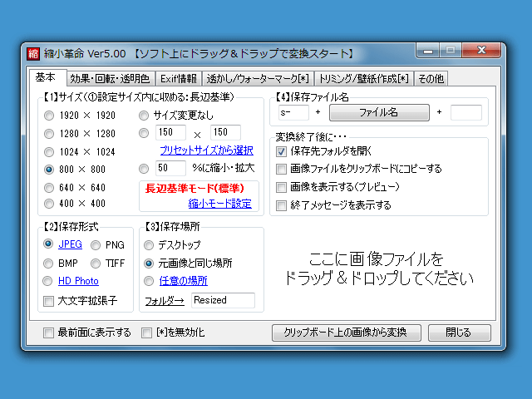The width and height of the screenshot is (532, 399).
Task: Select 任意の場所 radio button
Action: 149,281
